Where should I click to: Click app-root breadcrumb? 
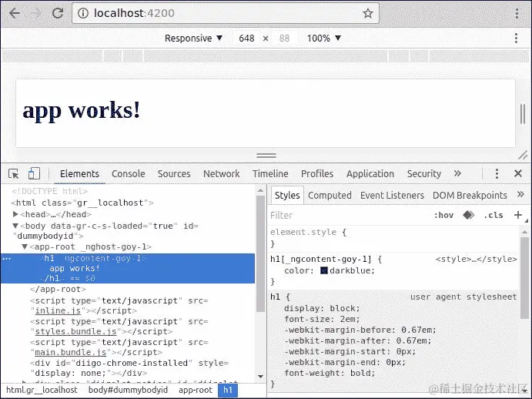pyautogui.click(x=196, y=390)
